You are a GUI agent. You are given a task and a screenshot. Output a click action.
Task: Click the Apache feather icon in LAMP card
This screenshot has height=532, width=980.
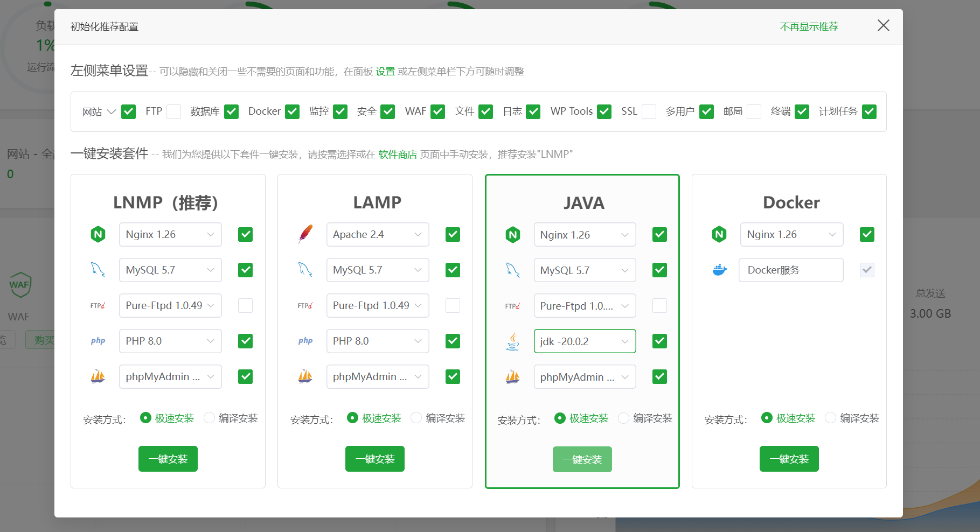click(305, 234)
